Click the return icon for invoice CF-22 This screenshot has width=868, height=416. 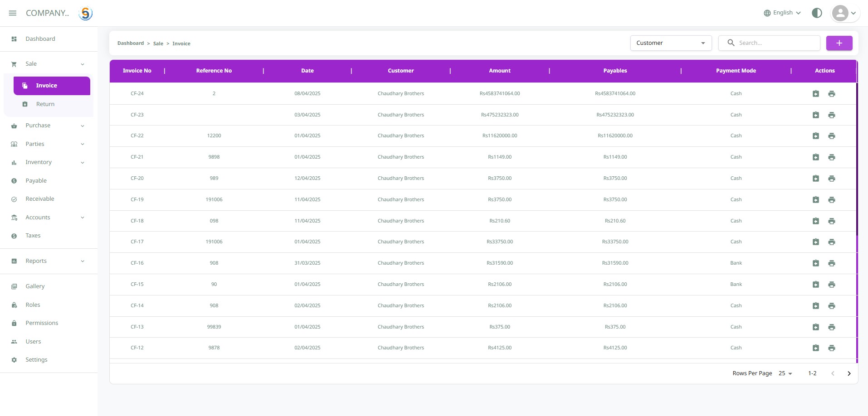coord(815,136)
